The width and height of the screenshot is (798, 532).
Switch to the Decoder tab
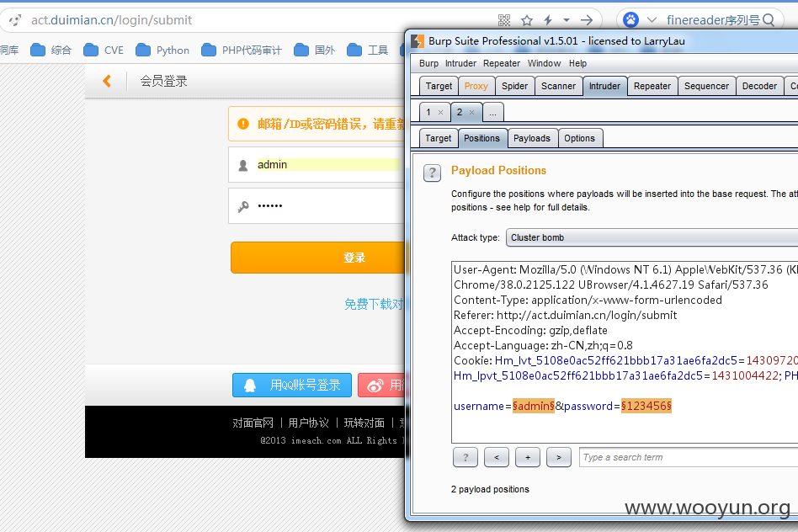(x=759, y=86)
